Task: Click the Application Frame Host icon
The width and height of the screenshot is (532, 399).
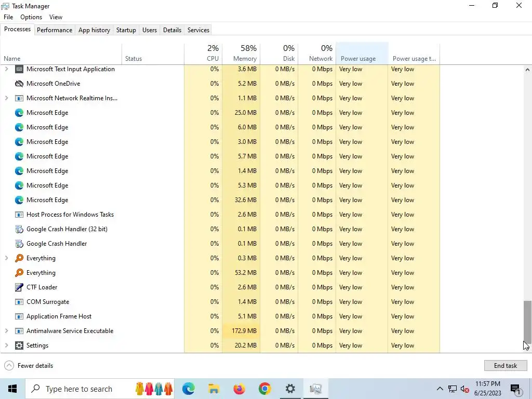Action: tap(19, 316)
